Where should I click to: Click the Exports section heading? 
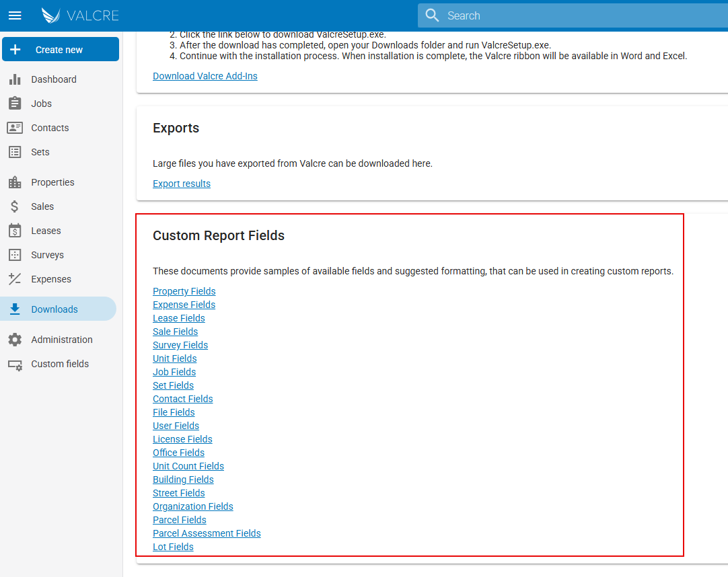pyautogui.click(x=176, y=128)
